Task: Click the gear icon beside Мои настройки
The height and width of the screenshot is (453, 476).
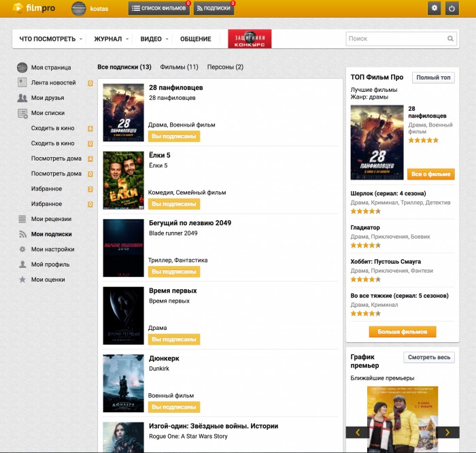Action: point(22,249)
